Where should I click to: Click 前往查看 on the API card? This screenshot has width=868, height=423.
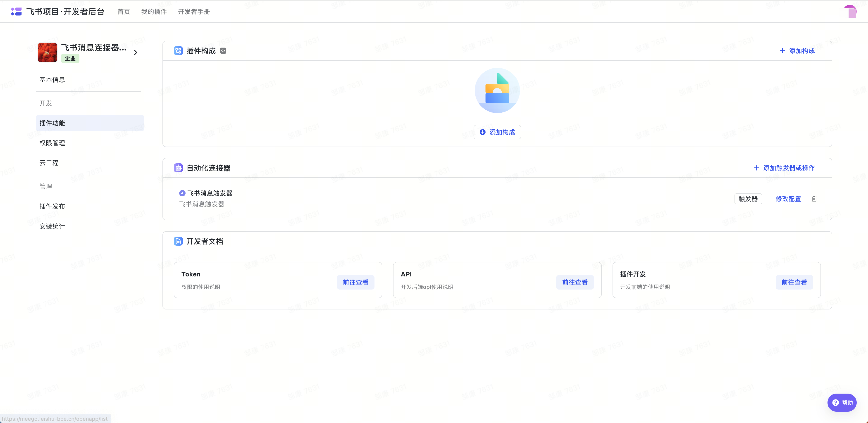(x=575, y=282)
